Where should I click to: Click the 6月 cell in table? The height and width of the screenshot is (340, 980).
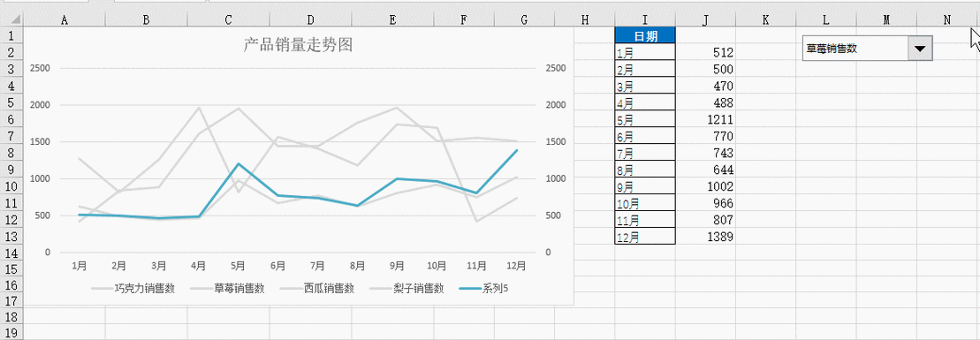645,136
